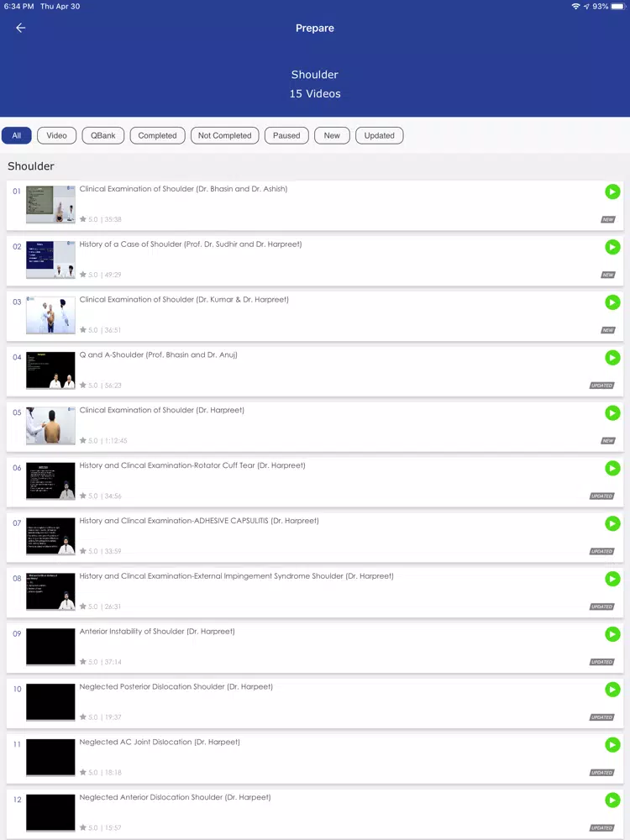Open title 'Clinical Examination of Shoulder (Dr. Kumar & Dr. Harpreet)'
Image resolution: width=630 pixels, height=840 pixels.
click(184, 300)
